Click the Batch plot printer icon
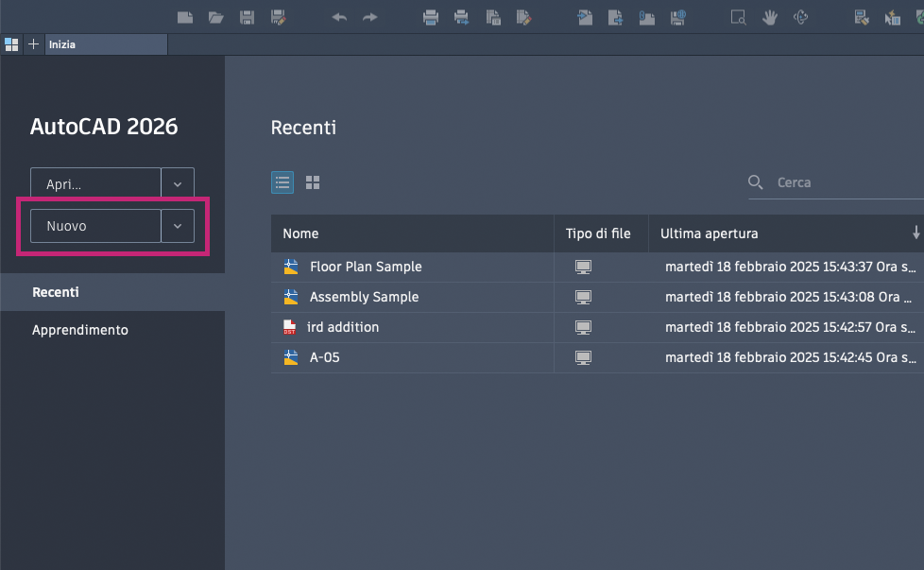The image size is (924, 570). [461, 18]
